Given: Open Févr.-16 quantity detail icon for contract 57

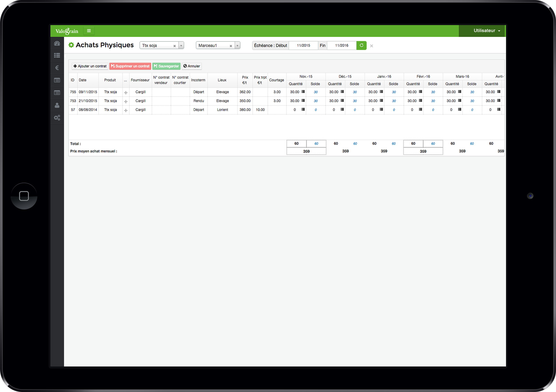Looking at the screenshot, I should point(421,110).
